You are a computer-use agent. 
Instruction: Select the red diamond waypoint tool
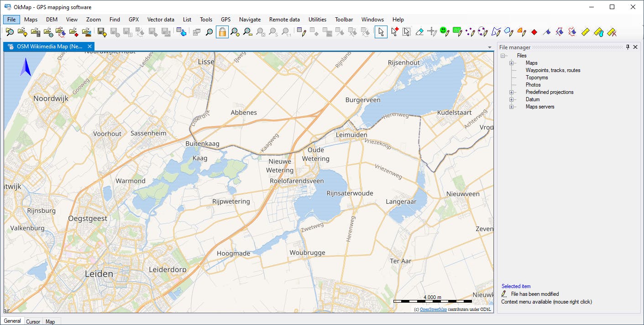(x=534, y=32)
